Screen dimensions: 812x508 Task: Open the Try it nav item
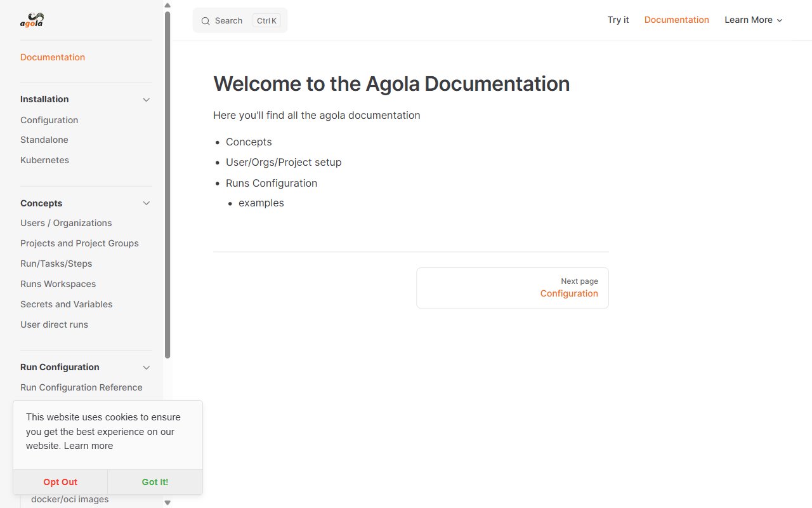618,20
